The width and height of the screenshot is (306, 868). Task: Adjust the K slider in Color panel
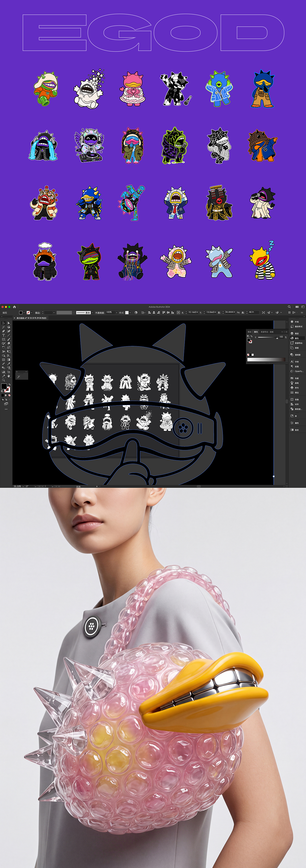coord(268,337)
